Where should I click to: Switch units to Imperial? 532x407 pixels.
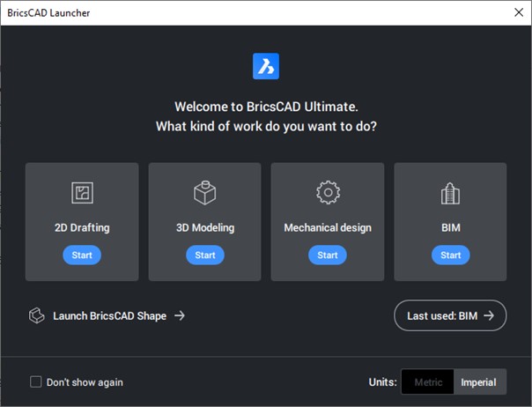click(x=480, y=381)
